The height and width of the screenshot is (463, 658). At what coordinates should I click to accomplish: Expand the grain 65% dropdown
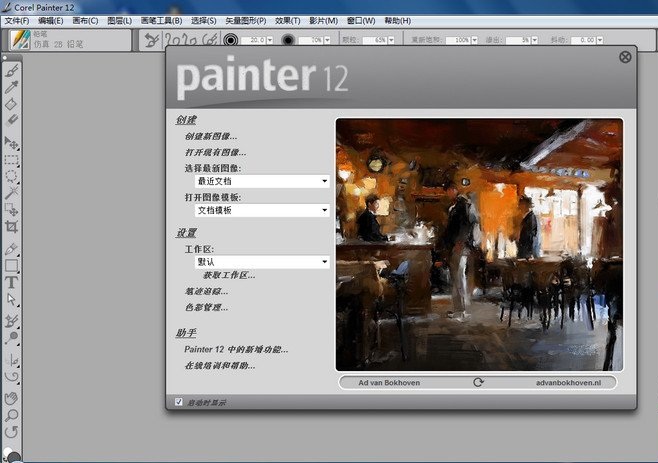point(391,40)
